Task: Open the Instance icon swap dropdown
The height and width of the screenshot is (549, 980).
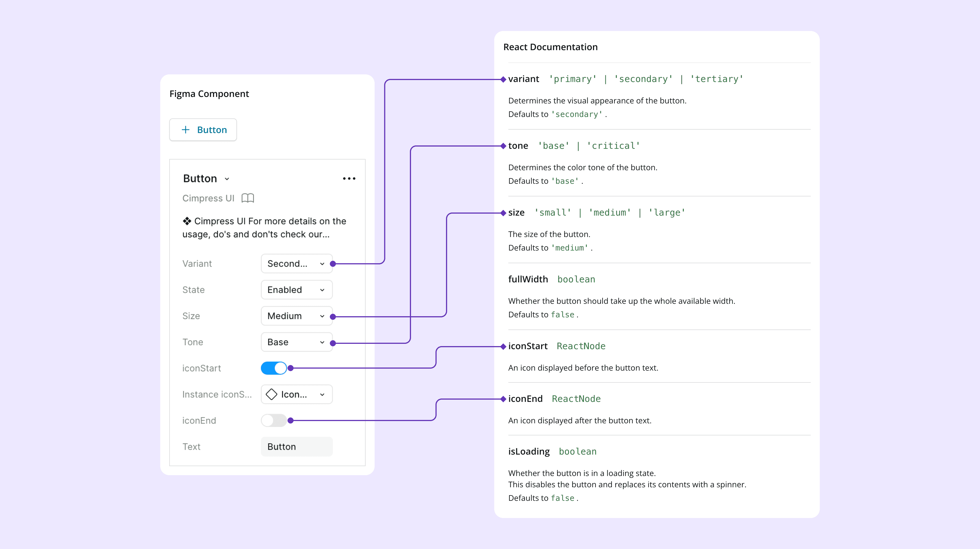Action: point(296,394)
